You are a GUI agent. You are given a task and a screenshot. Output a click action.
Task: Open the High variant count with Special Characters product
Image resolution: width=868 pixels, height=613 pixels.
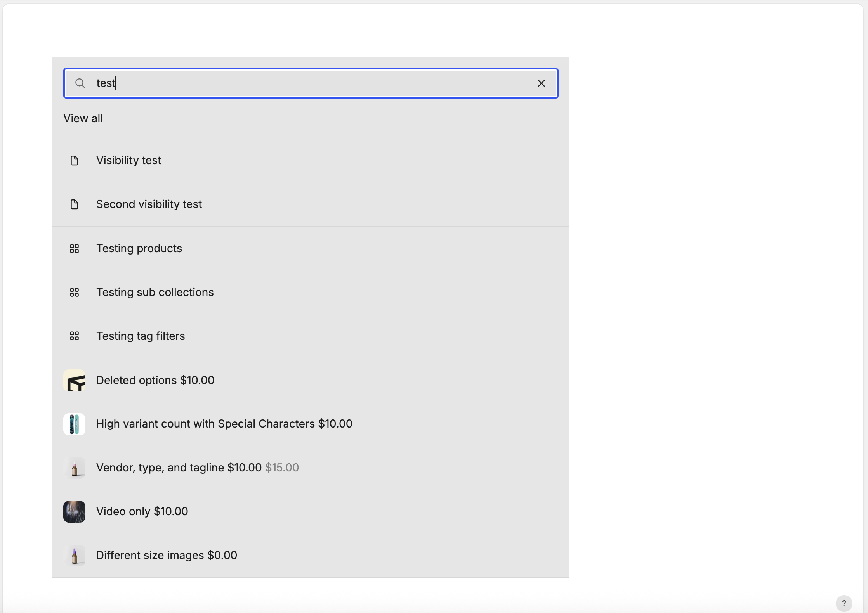click(x=311, y=424)
